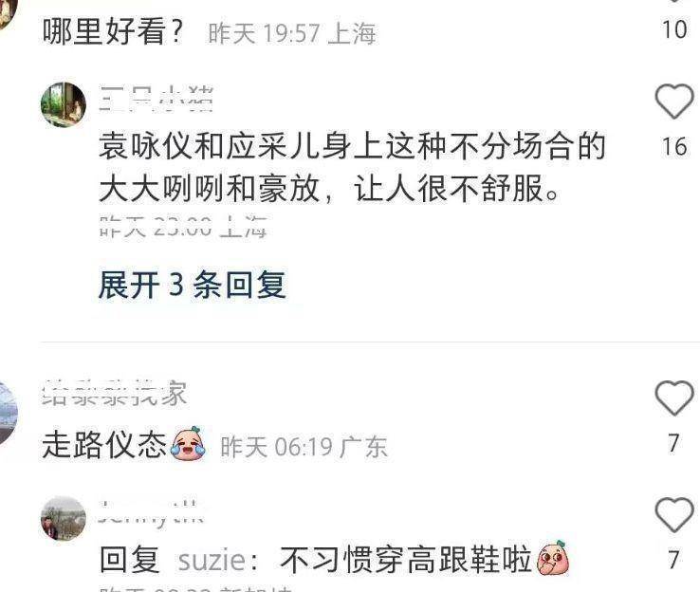This screenshot has width=700, height=592.
Task: Select the 哪里好看？ comment text
Action: pyautogui.click(x=113, y=32)
